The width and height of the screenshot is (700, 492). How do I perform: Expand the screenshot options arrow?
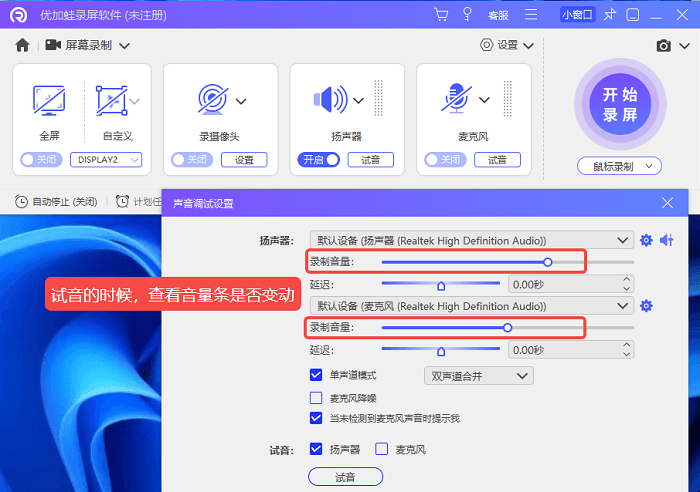click(x=684, y=46)
